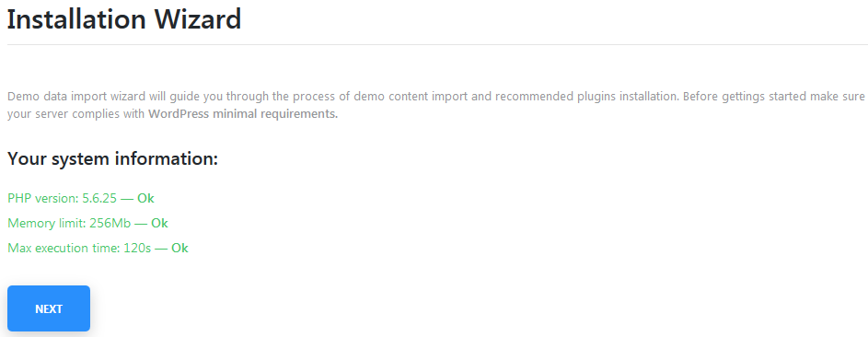
Task: Click the 120s execution time value
Action: pyautogui.click(x=137, y=248)
